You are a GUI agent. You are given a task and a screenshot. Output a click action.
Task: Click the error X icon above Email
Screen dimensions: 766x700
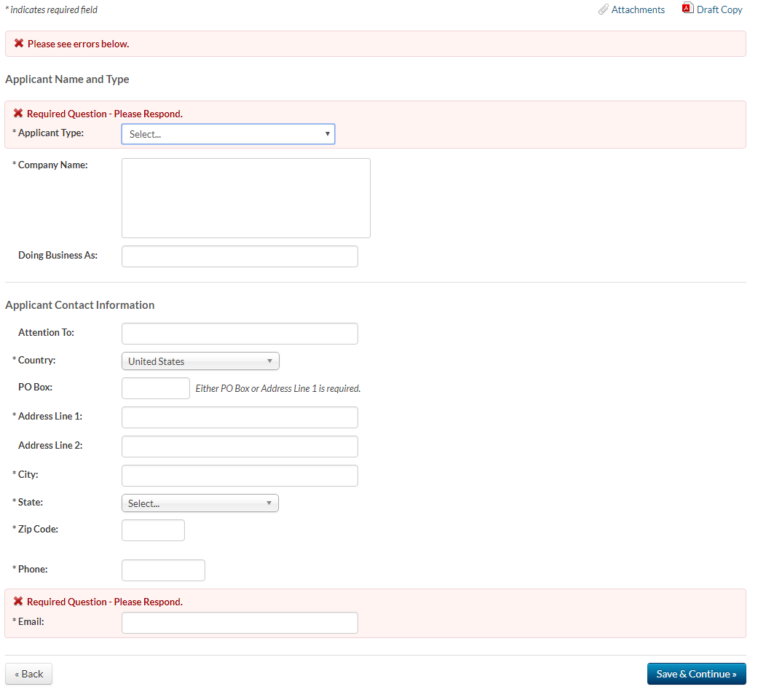[x=18, y=602]
